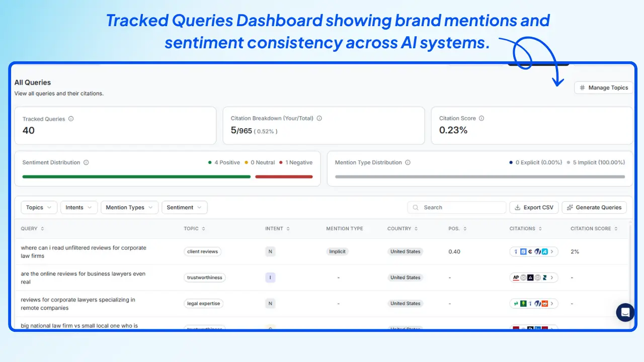Click the magnifier icon in the search bar
The width and height of the screenshot is (644, 362).
415,207
